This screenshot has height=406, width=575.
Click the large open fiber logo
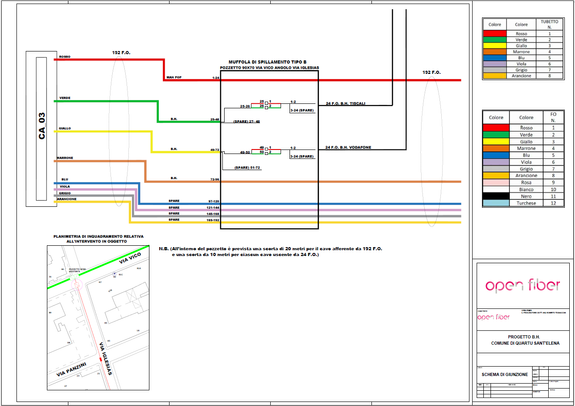(x=523, y=285)
